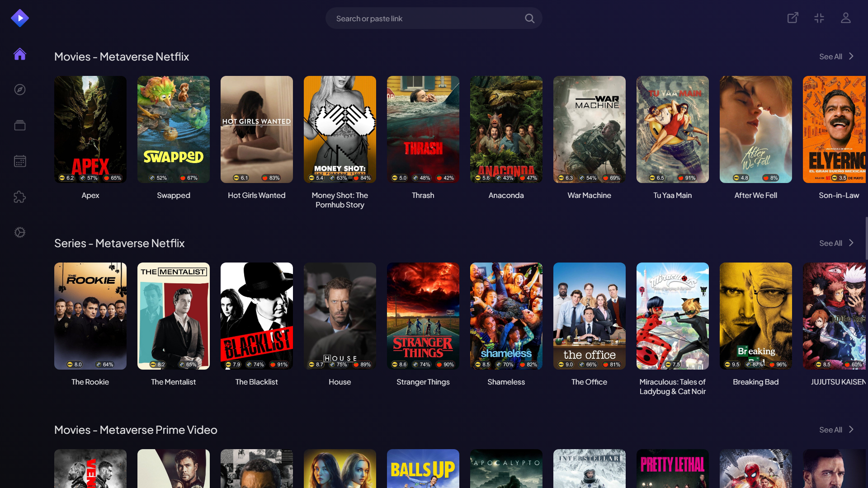The width and height of the screenshot is (868, 488).
Task: Open the Son-in-Law poster
Action: [x=835, y=129]
